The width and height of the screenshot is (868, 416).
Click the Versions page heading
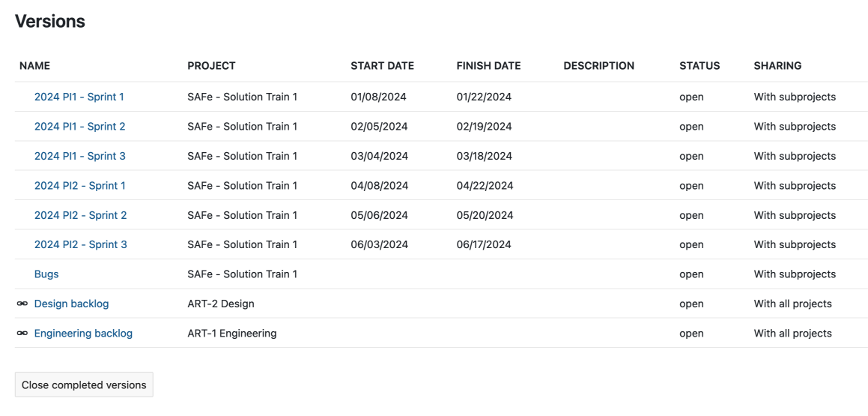pyautogui.click(x=50, y=22)
